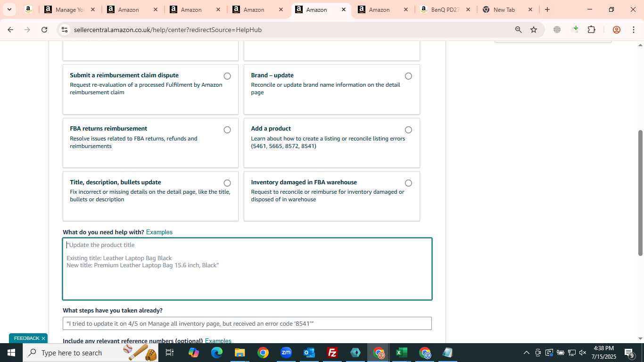Click the scrollbar down arrow
The width and height of the screenshot is (644, 362).
(x=640, y=338)
